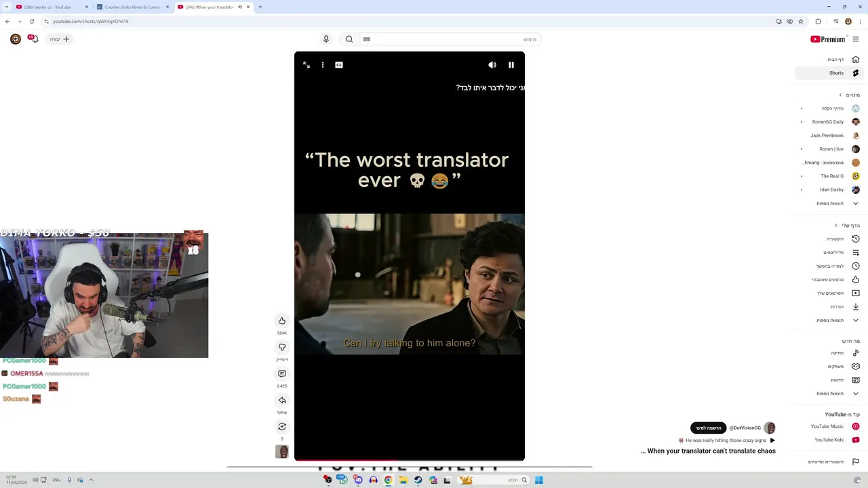Switch to Counter-Strike News tab
The image size is (868, 488).
[132, 7]
